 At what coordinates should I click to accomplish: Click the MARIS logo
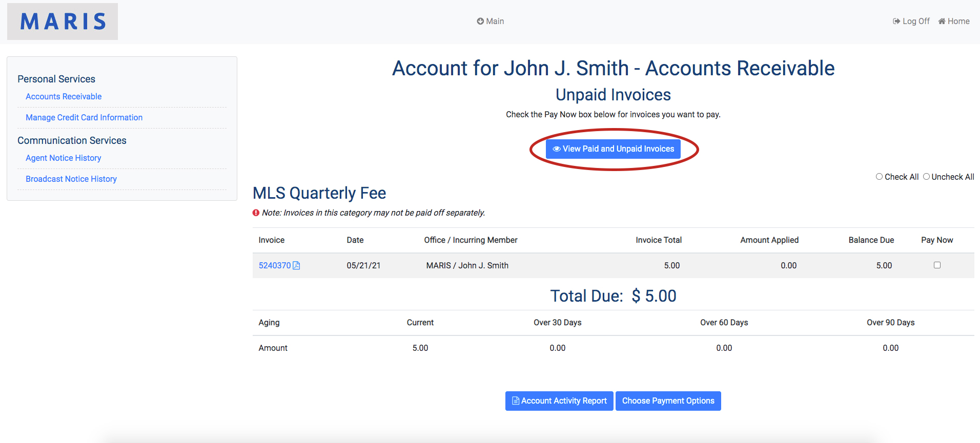pos(63,22)
